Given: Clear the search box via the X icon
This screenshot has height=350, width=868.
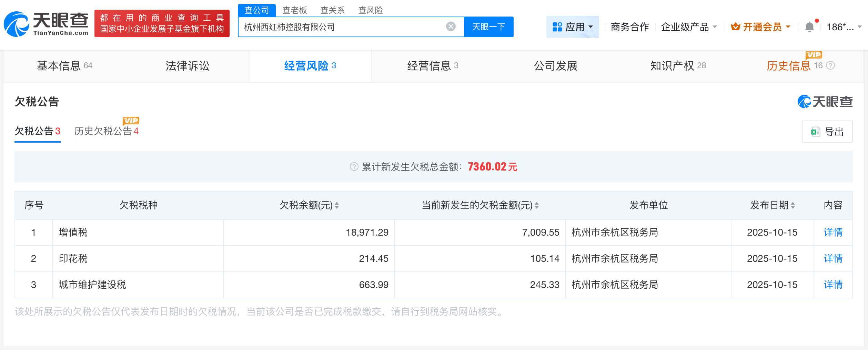Looking at the screenshot, I should pyautogui.click(x=450, y=26).
